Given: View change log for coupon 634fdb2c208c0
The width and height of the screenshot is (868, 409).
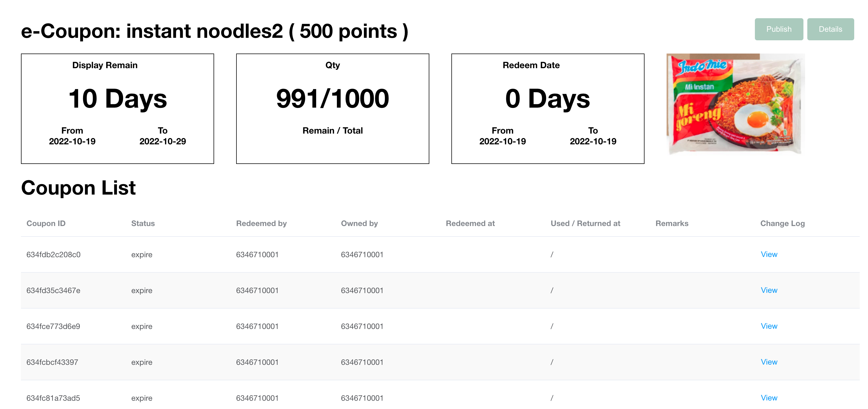Looking at the screenshot, I should pyautogui.click(x=769, y=254).
